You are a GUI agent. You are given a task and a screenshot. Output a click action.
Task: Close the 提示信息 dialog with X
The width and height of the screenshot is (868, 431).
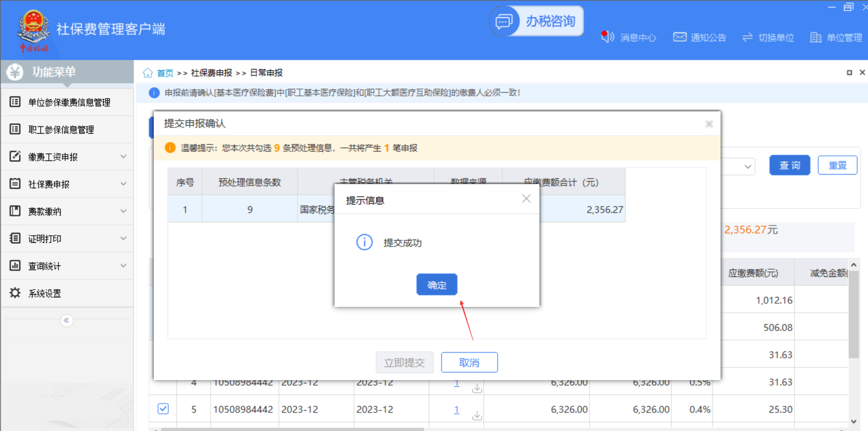526,199
